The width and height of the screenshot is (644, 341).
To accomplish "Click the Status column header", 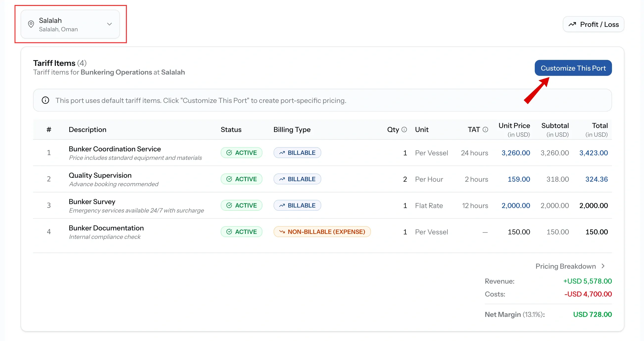I will click(231, 130).
